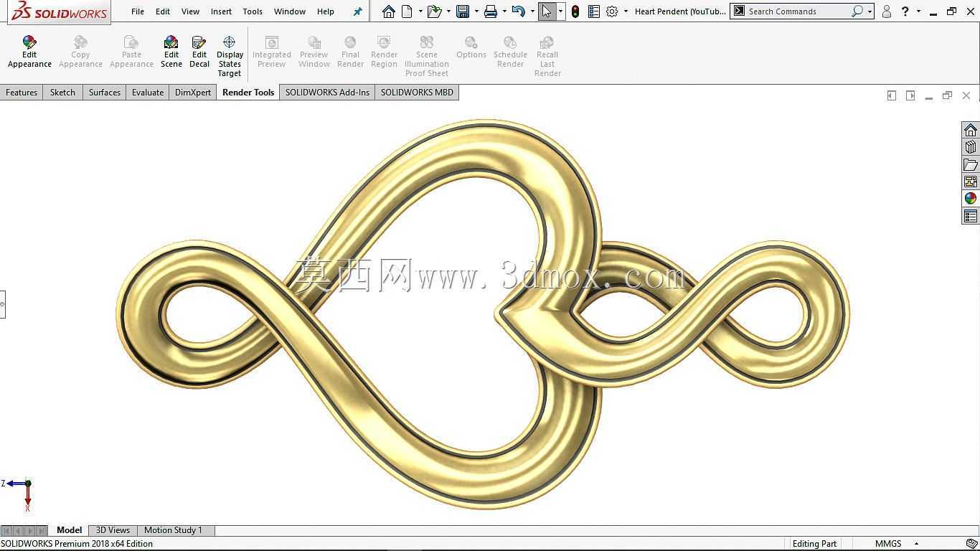Pin the menu bar with the pushpin
Viewport: 980px width, 551px height.
(x=357, y=11)
